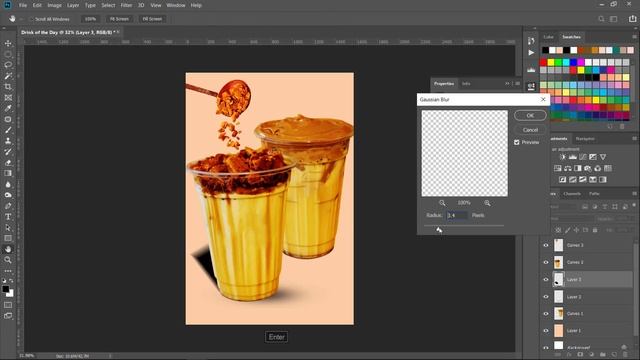
Task: Select the Lasso tool
Action: click(x=8, y=65)
